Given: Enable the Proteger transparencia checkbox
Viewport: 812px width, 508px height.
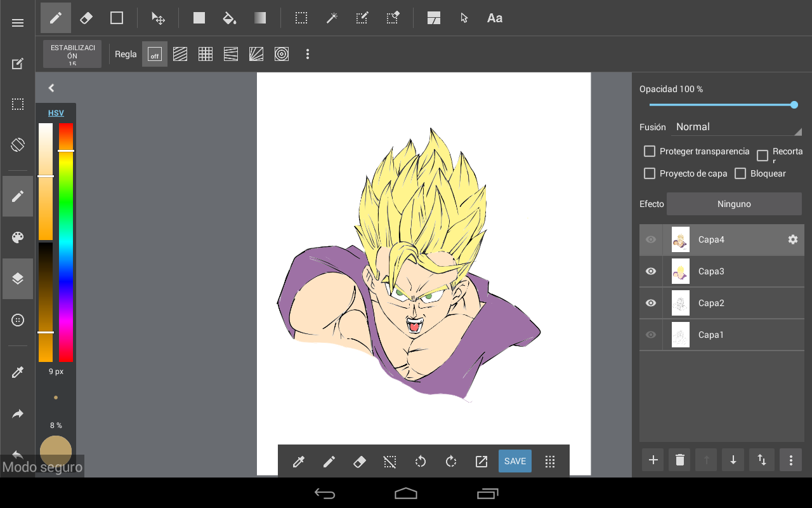Looking at the screenshot, I should pyautogui.click(x=650, y=151).
